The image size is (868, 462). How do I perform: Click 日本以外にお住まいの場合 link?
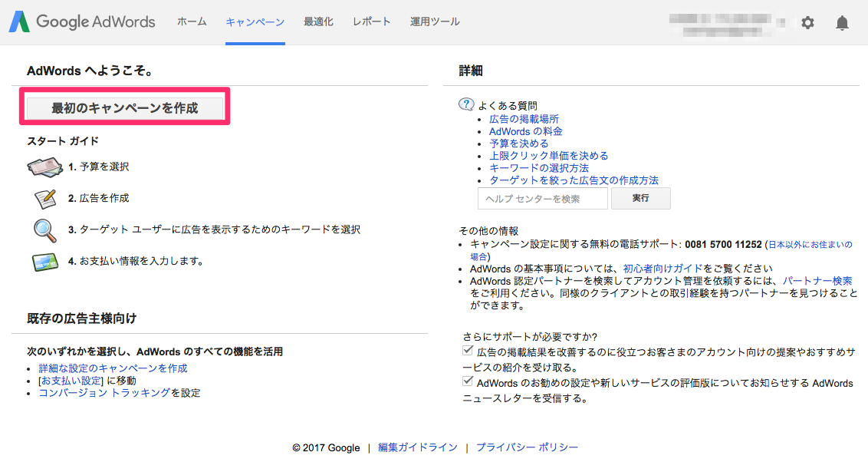pos(810,244)
